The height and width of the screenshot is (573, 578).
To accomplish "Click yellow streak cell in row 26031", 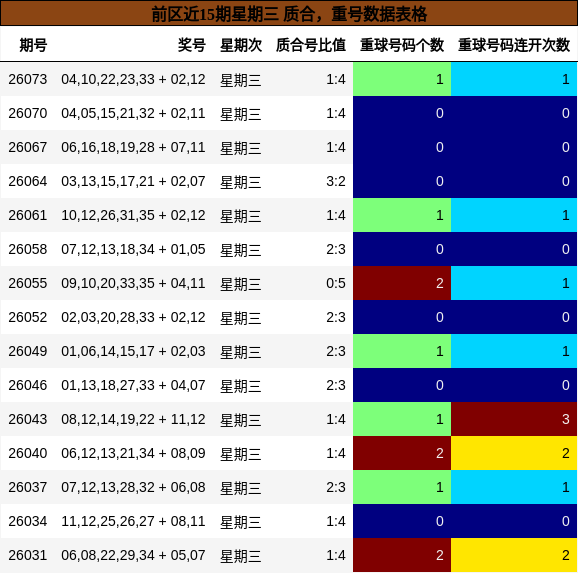I will [x=514, y=555].
